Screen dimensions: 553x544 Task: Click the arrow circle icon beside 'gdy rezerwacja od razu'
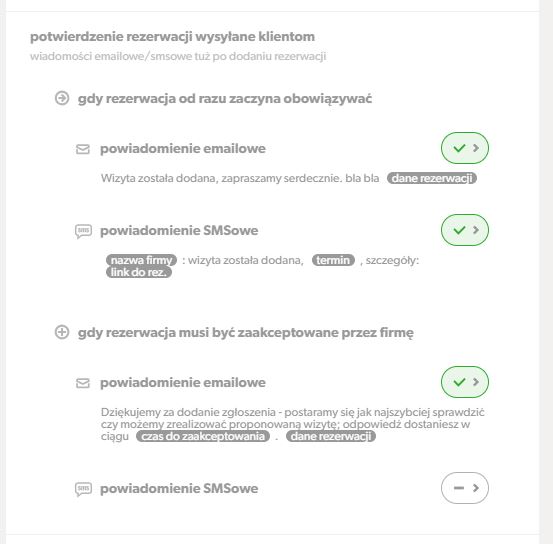[62, 98]
